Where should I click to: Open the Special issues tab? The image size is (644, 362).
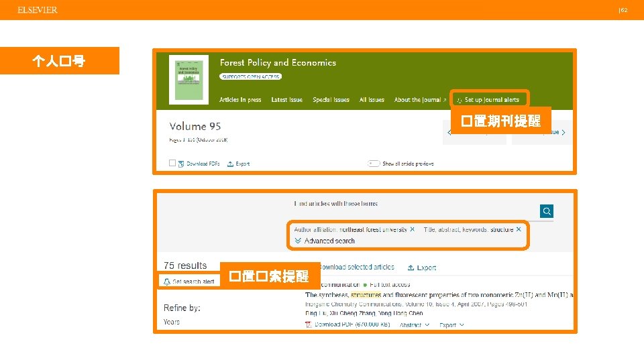coord(331,100)
